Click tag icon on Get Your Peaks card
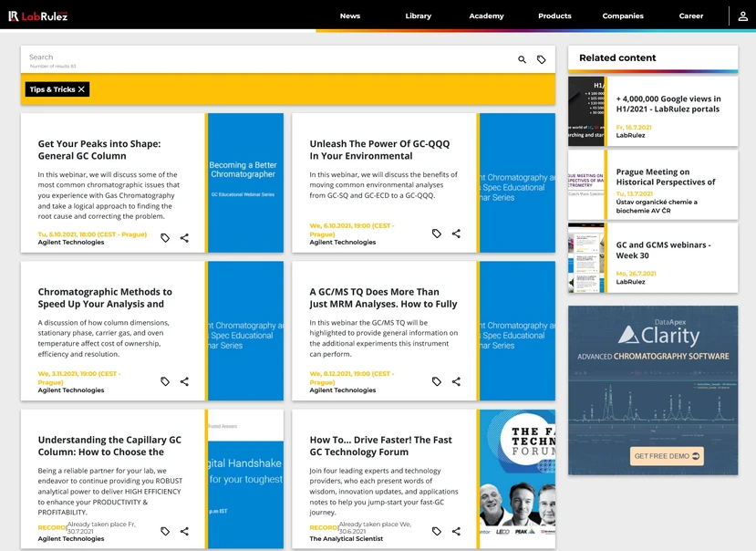 click(165, 238)
